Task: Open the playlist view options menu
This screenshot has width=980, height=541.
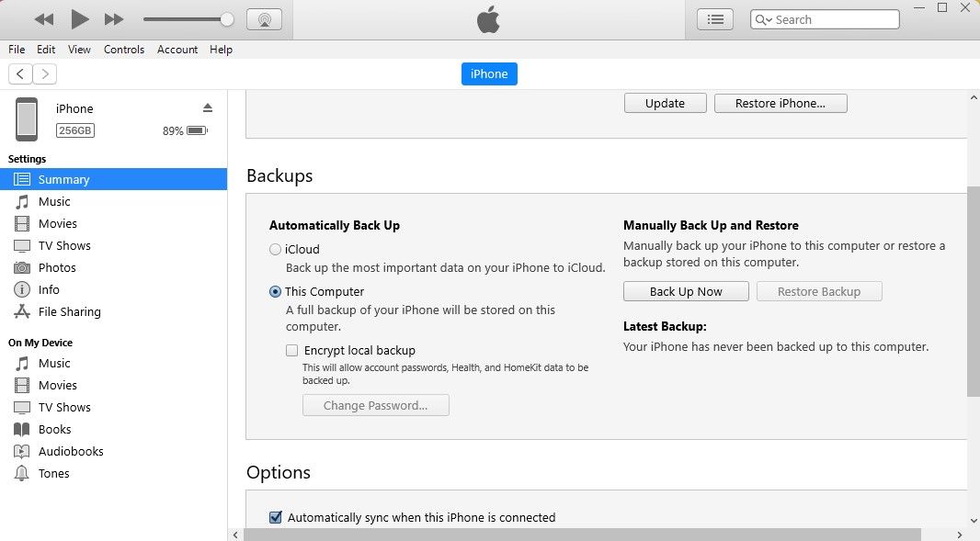Action: 714,18
